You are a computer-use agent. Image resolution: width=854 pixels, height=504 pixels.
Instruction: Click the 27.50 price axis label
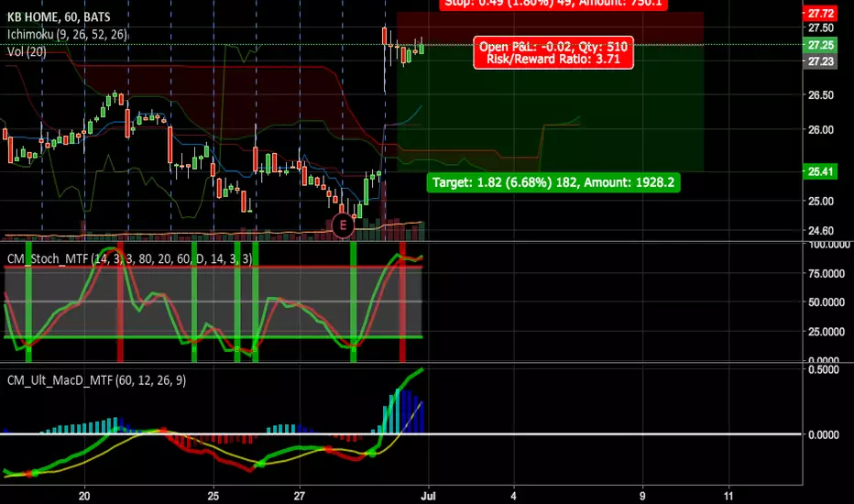pos(821,27)
